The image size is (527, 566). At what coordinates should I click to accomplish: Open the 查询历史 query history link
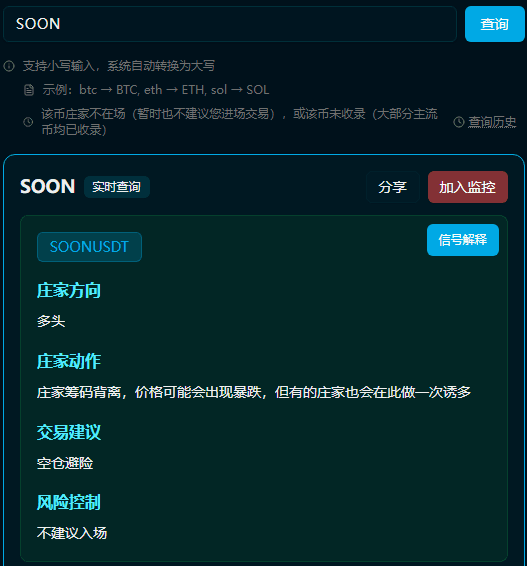click(492, 122)
